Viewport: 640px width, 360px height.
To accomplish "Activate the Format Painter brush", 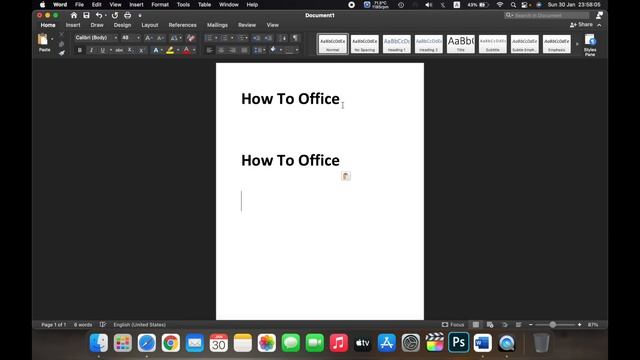I will (x=62, y=53).
